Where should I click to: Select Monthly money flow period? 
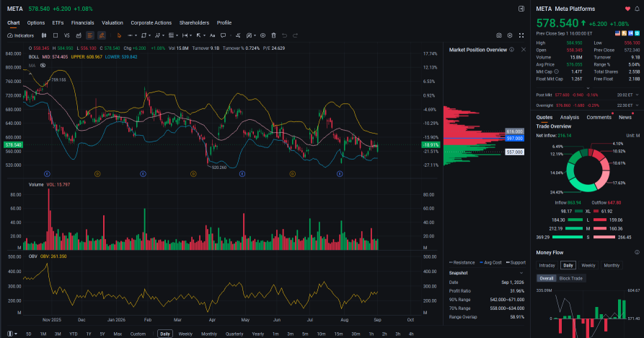click(x=612, y=266)
